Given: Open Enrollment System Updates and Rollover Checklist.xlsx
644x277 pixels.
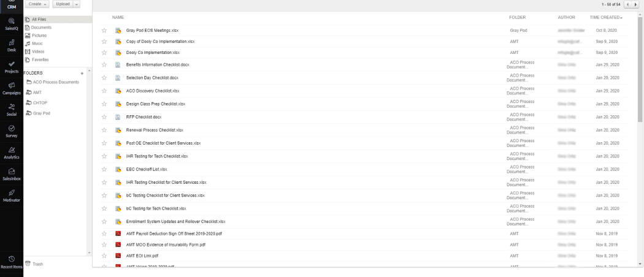Looking at the screenshot, I should tap(176, 222).
